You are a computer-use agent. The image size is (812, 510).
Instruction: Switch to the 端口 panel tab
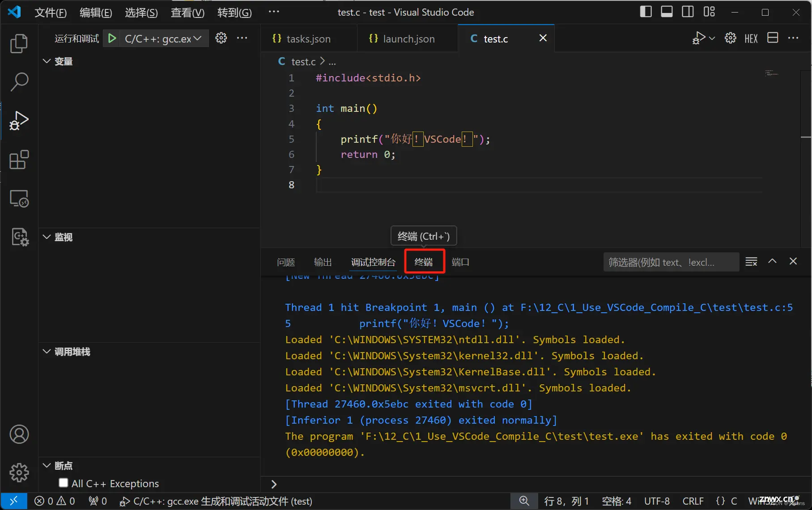click(460, 262)
